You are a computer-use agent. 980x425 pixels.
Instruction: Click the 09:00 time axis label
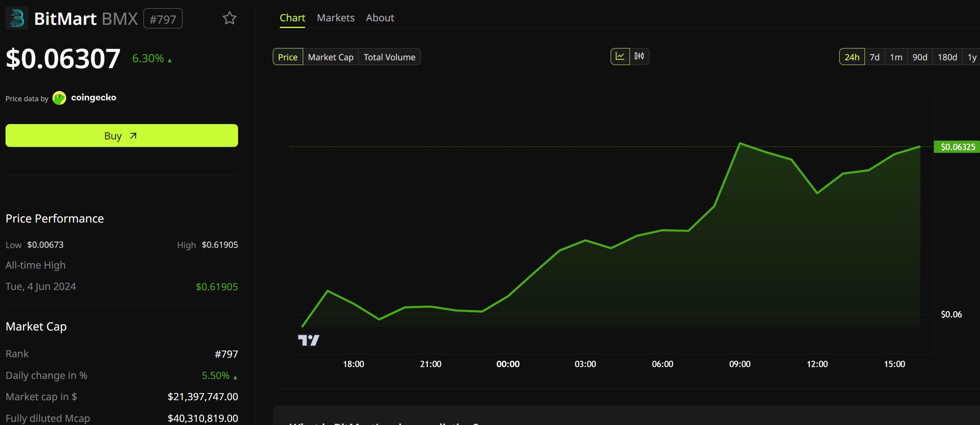pos(740,364)
